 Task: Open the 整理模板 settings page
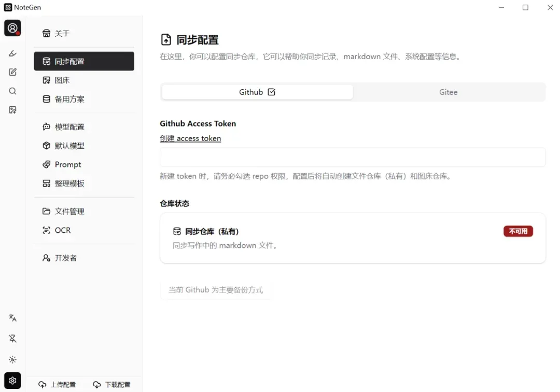[84, 184]
